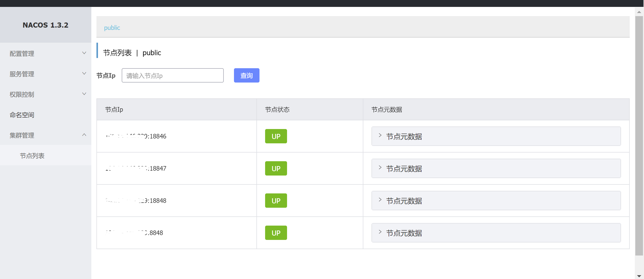
Task: Click UP status badge of 8848 node
Action: coord(276,233)
